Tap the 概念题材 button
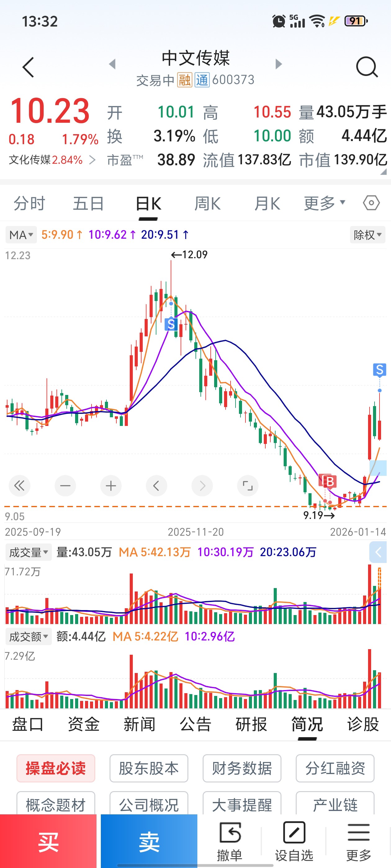The width and height of the screenshot is (391, 868). (x=56, y=803)
